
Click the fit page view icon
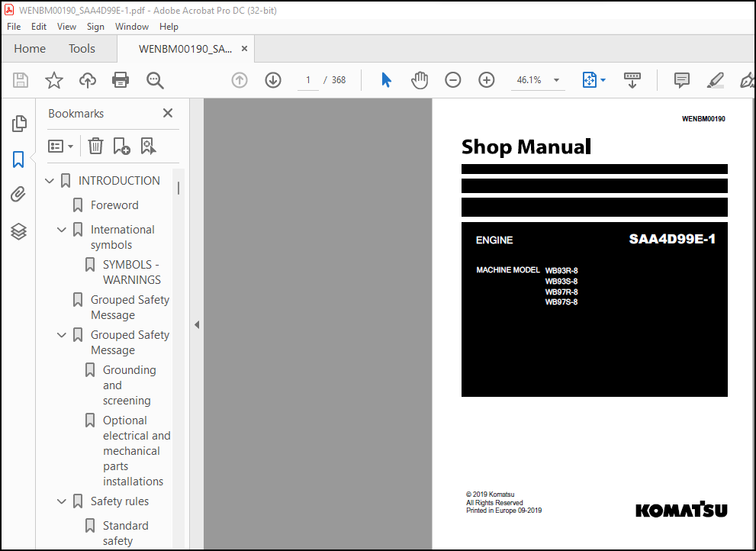click(x=589, y=80)
